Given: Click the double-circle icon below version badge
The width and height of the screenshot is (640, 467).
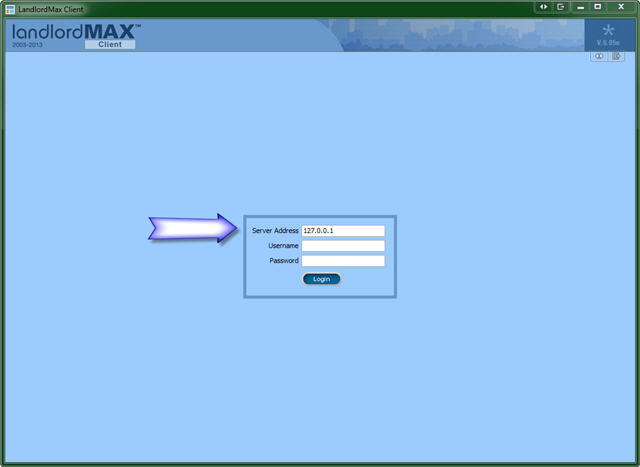Looking at the screenshot, I should coord(599,56).
